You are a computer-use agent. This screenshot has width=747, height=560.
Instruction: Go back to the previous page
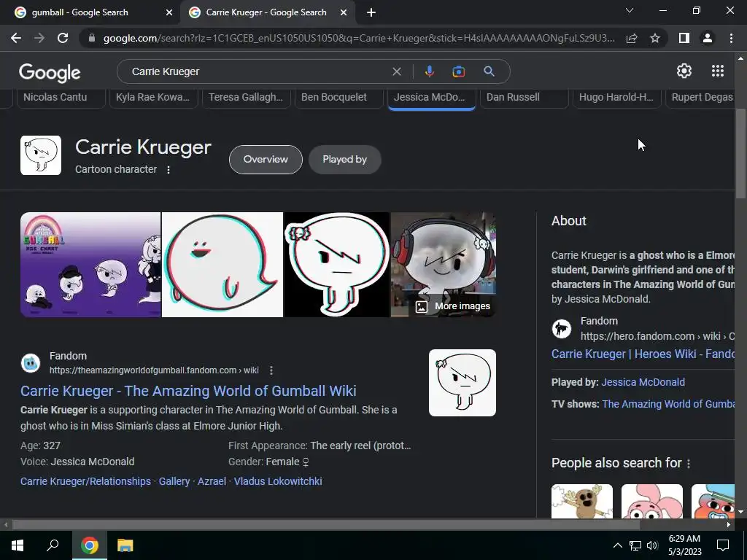(x=16, y=38)
